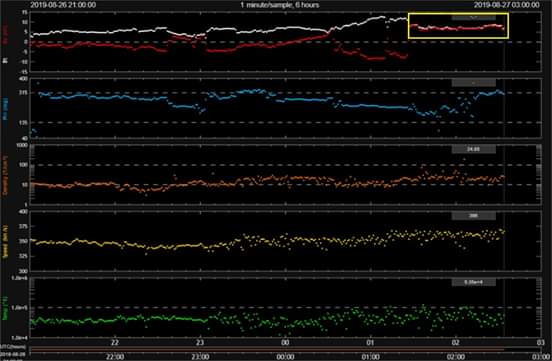Select the orange time range bar under the plots
552x361 pixels.
pyautogui.click(x=268, y=349)
